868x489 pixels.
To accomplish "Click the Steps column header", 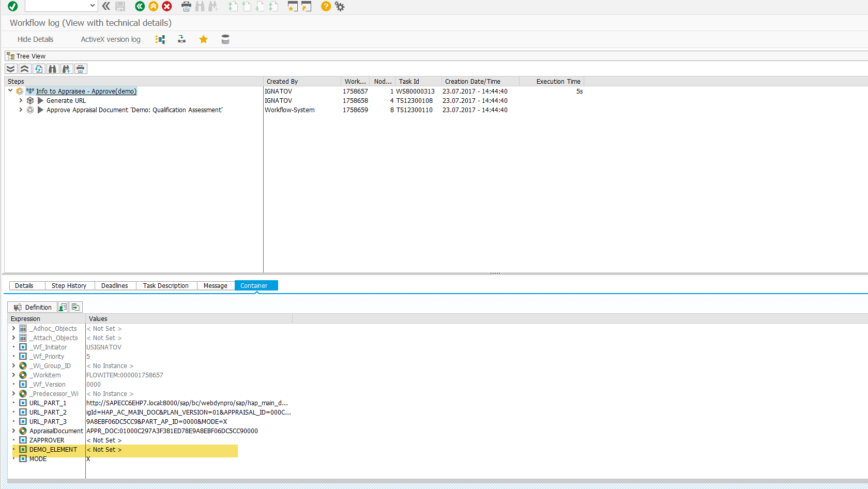I will click(x=134, y=81).
